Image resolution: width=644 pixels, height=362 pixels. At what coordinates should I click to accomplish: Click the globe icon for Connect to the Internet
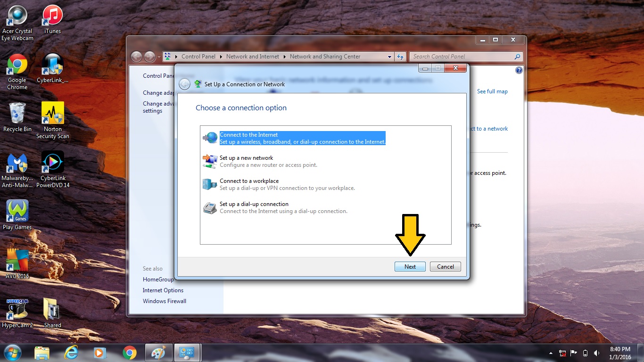[x=210, y=138]
